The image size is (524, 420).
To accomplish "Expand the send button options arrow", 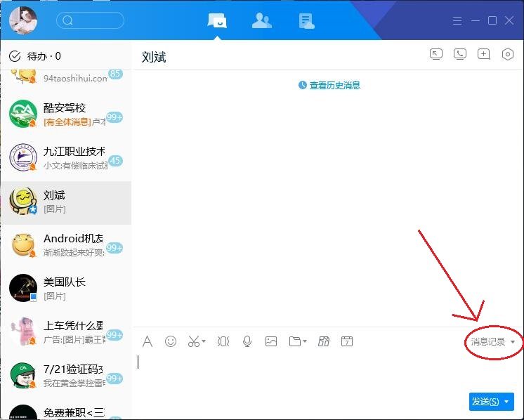I will [x=507, y=401].
